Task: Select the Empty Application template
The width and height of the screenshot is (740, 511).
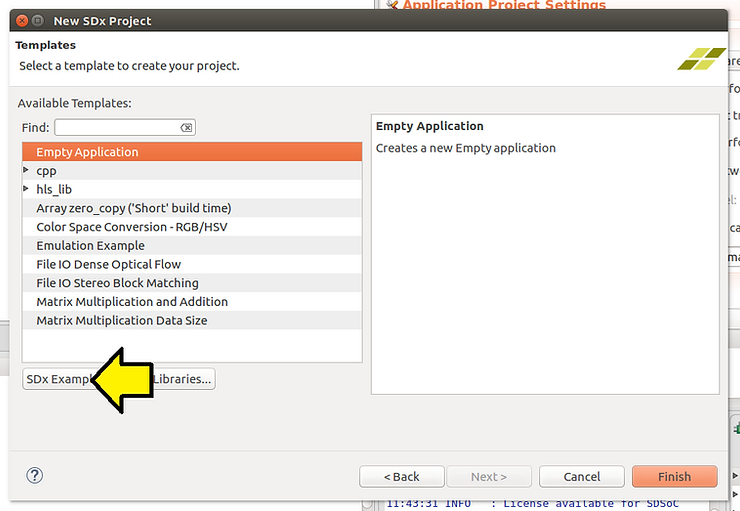Action: 87,152
